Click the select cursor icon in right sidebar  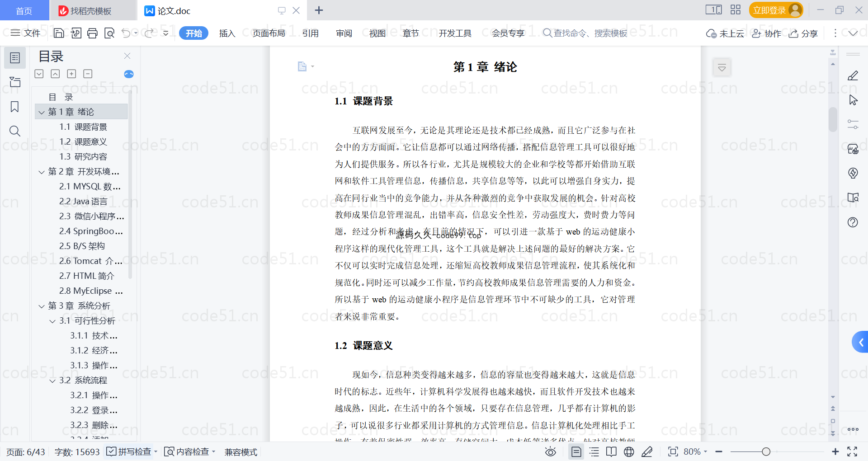(853, 100)
